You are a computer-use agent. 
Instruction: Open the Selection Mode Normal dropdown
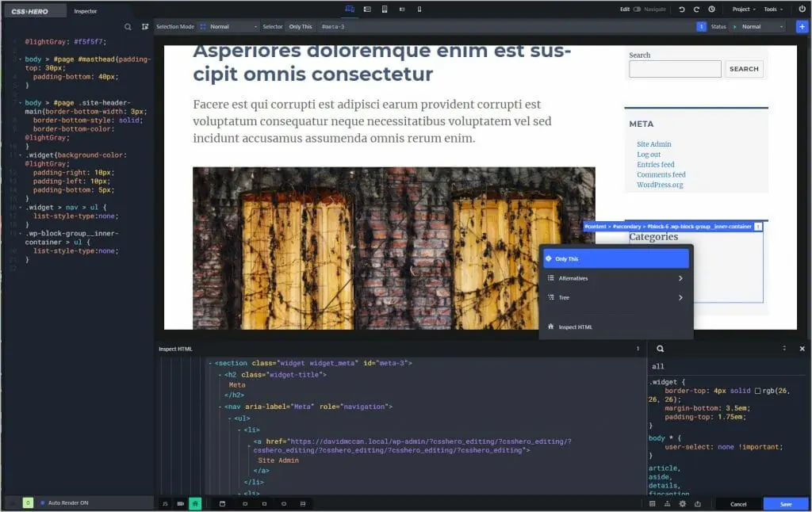(228, 26)
